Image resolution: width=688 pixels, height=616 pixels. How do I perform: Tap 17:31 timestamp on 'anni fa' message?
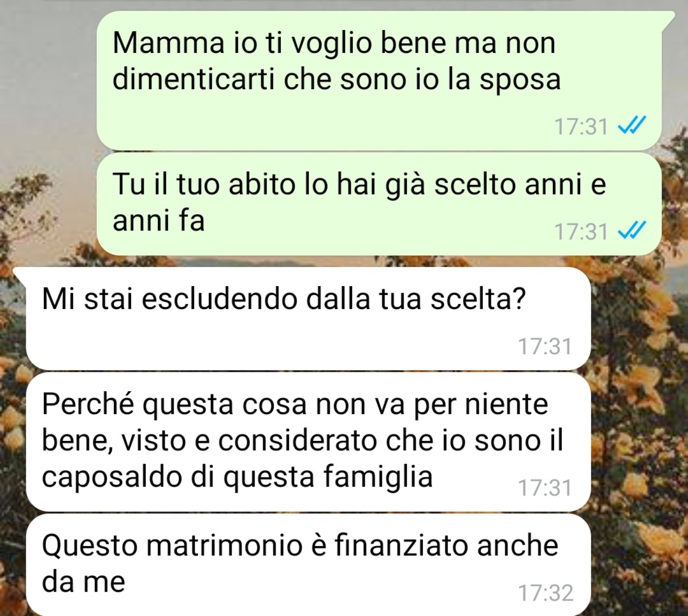582,232
